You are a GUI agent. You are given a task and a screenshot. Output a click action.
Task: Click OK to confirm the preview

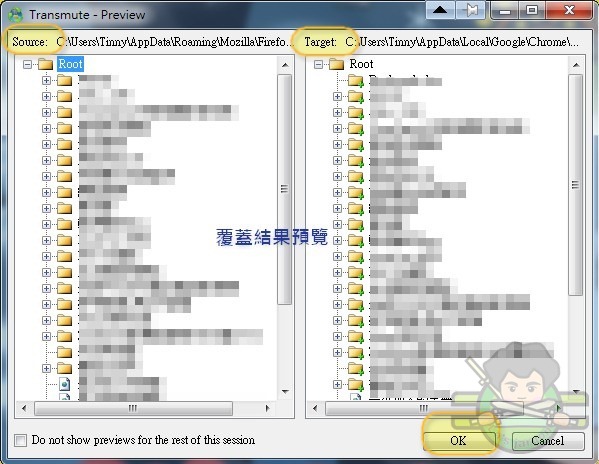click(458, 441)
